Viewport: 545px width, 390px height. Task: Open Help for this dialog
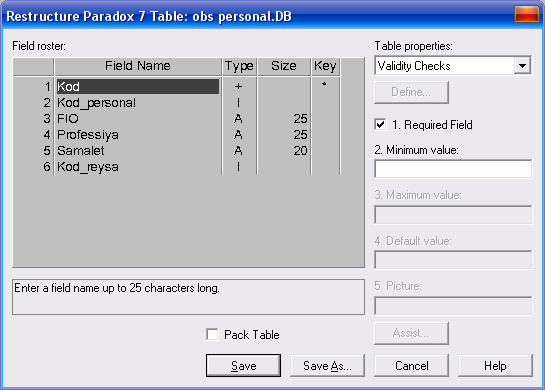495,365
